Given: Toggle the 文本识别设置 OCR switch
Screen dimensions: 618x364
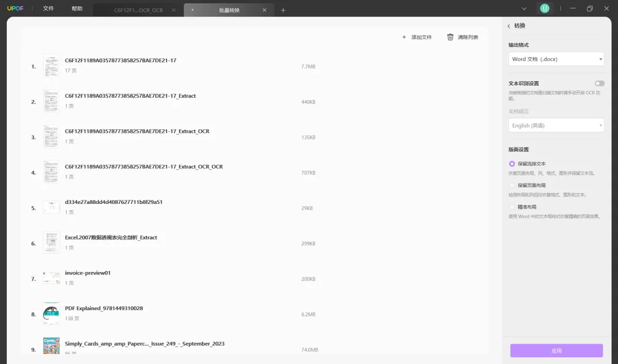Looking at the screenshot, I should 599,83.
